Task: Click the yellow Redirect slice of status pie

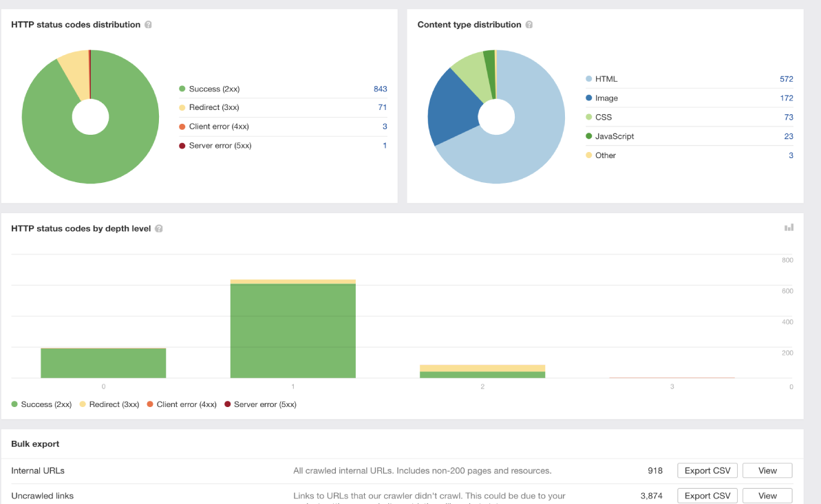Action: click(x=78, y=74)
